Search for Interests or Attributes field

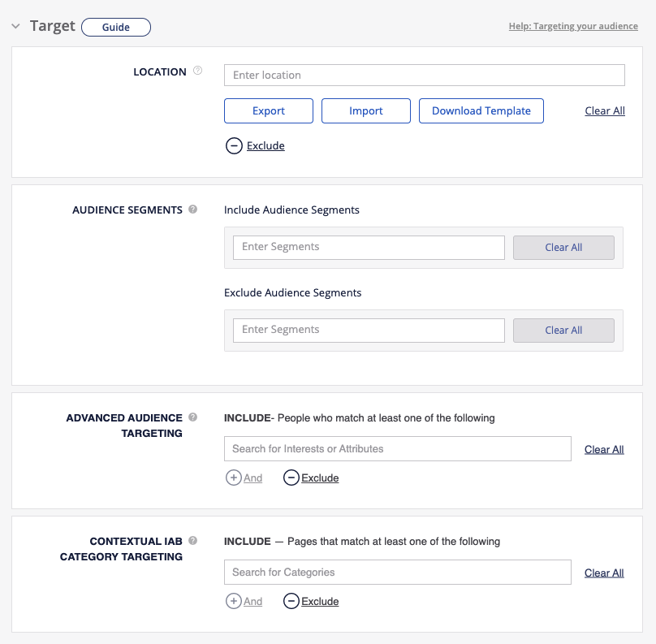coord(398,448)
